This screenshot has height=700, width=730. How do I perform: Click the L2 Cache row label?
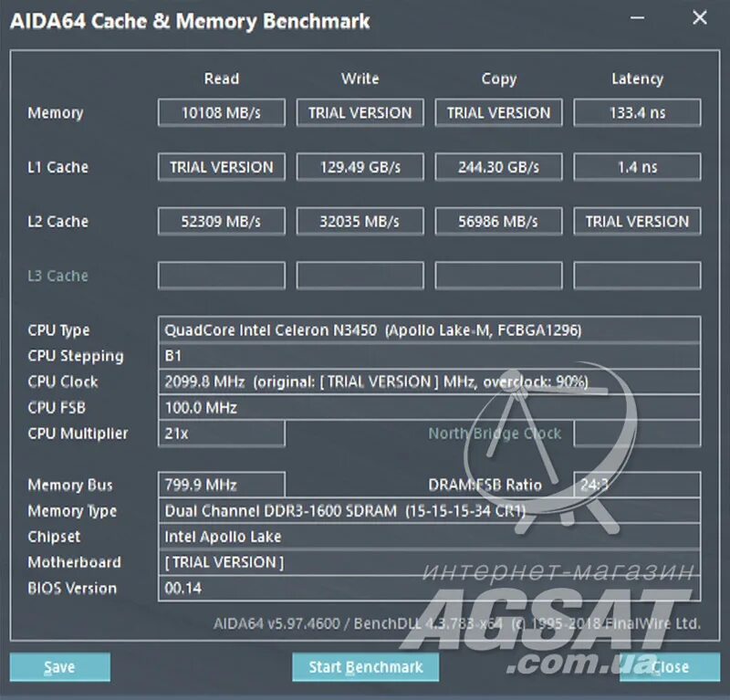point(57,221)
